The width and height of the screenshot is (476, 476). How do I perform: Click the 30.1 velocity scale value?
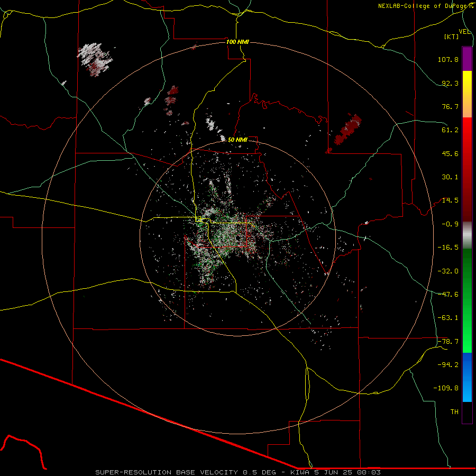(x=450, y=177)
